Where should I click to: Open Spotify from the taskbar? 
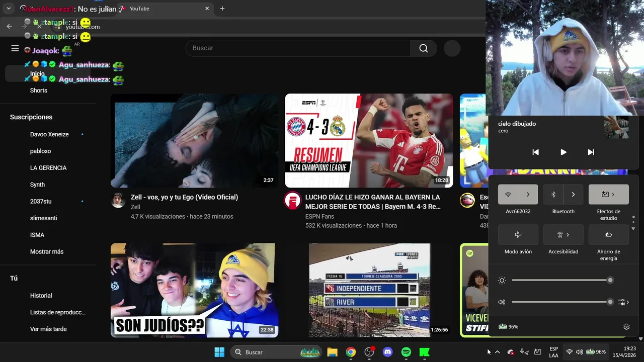[406, 352]
